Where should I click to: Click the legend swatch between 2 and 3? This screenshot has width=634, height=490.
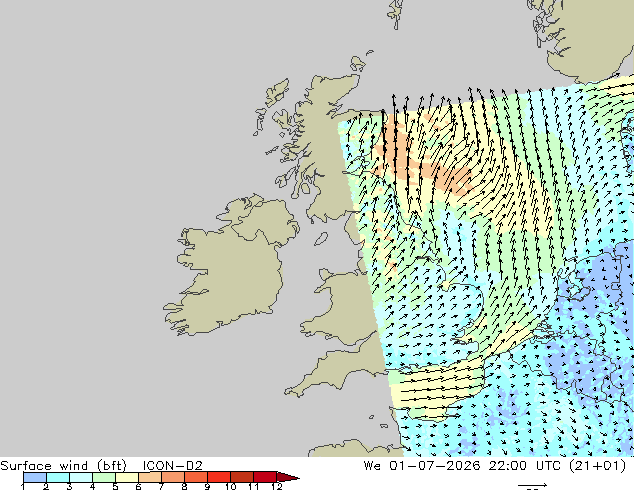coord(58,477)
